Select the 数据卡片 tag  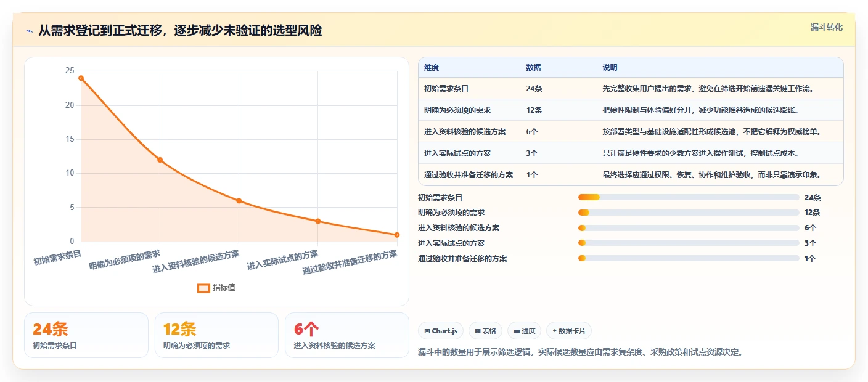568,331
